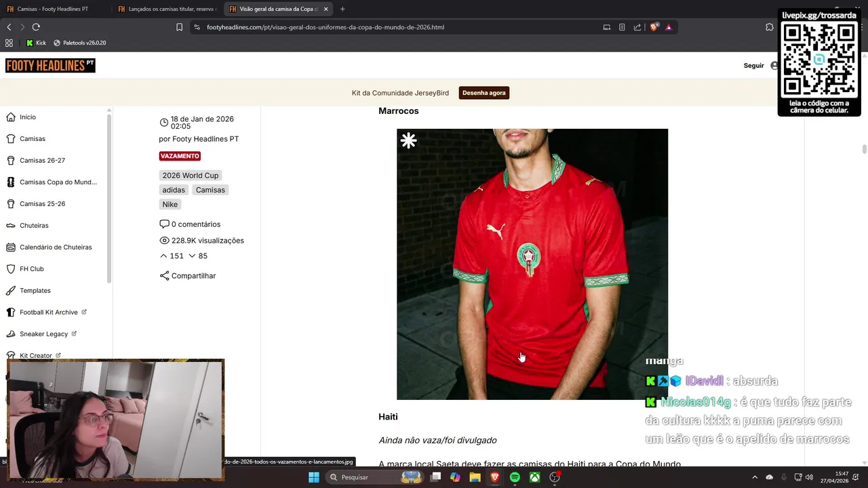Switch to the Lançados os camisas titular tab
The image size is (868, 488).
pos(166,9)
